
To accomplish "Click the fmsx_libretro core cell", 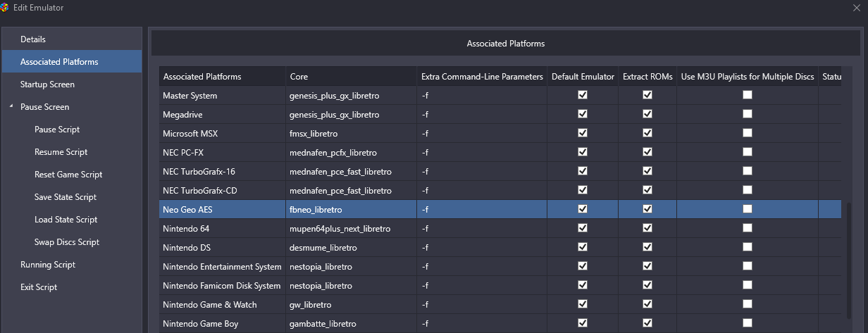I will pos(351,134).
